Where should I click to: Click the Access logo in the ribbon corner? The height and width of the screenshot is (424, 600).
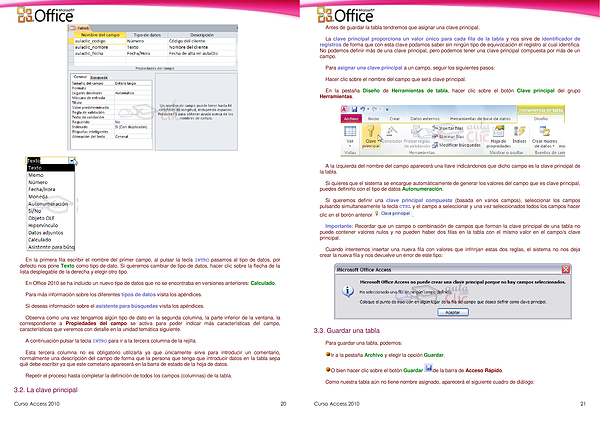click(344, 109)
